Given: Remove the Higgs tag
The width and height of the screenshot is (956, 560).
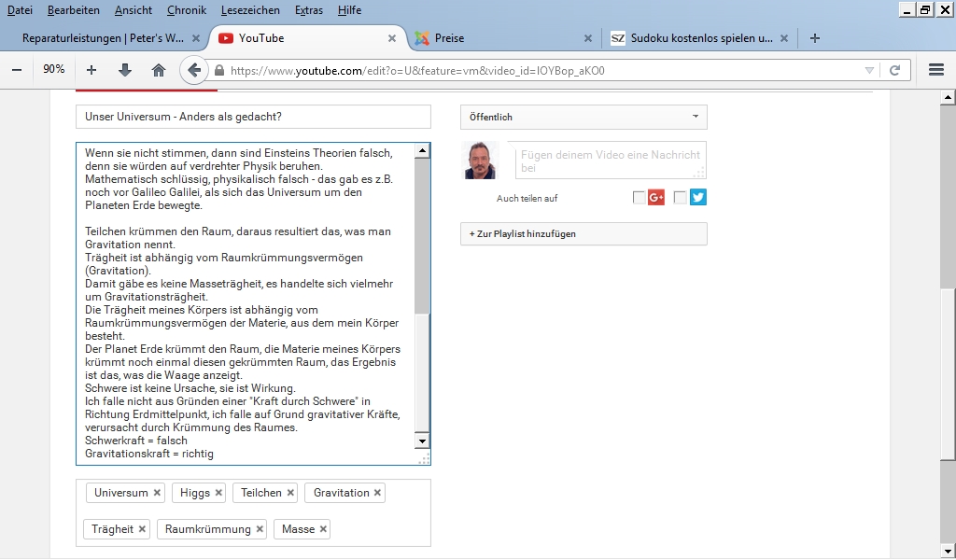Looking at the screenshot, I should [x=219, y=493].
